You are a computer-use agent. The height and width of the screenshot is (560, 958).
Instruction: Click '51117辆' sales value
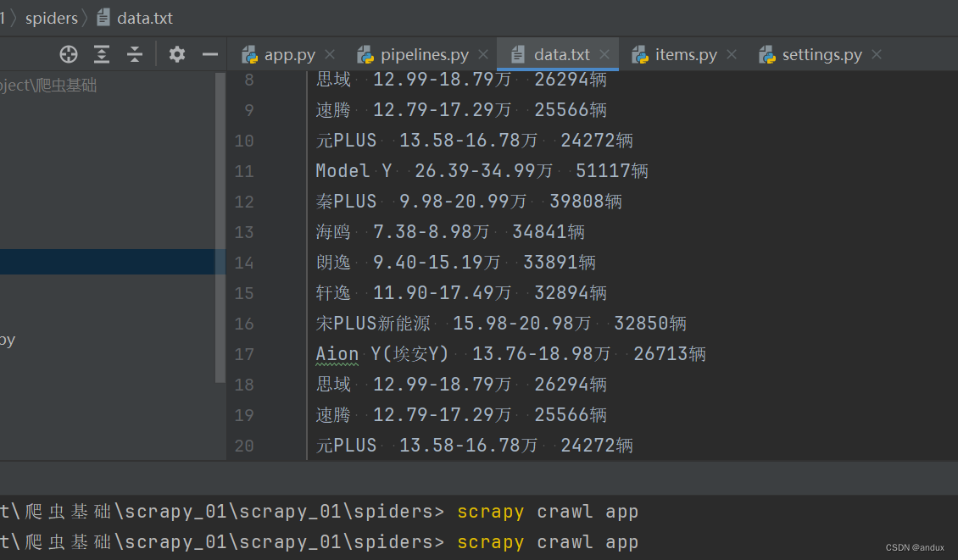[612, 171]
